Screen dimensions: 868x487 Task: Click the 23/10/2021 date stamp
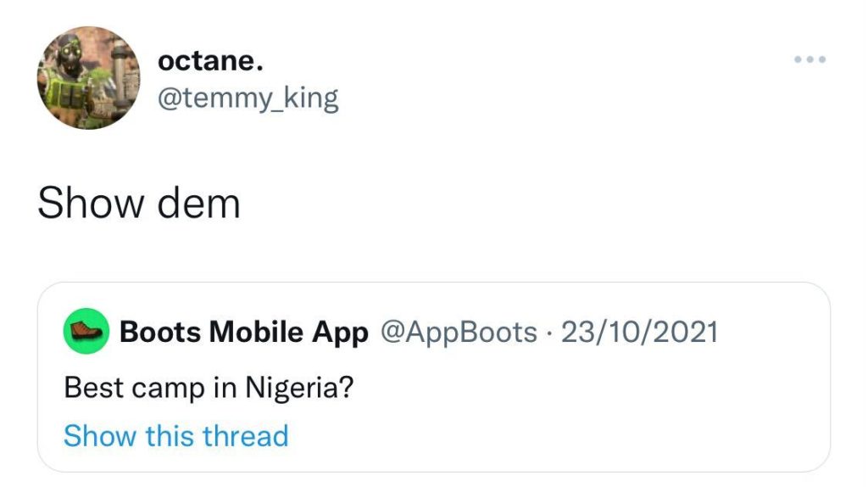[x=639, y=332]
